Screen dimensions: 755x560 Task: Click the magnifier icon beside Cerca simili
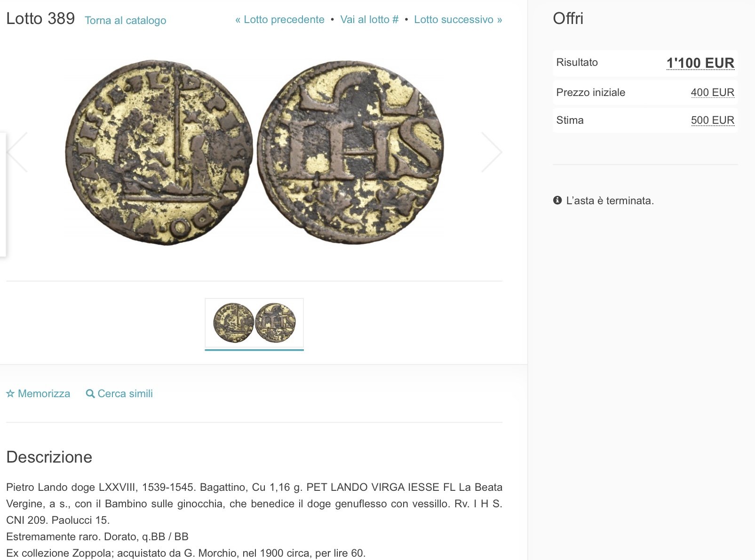point(90,393)
